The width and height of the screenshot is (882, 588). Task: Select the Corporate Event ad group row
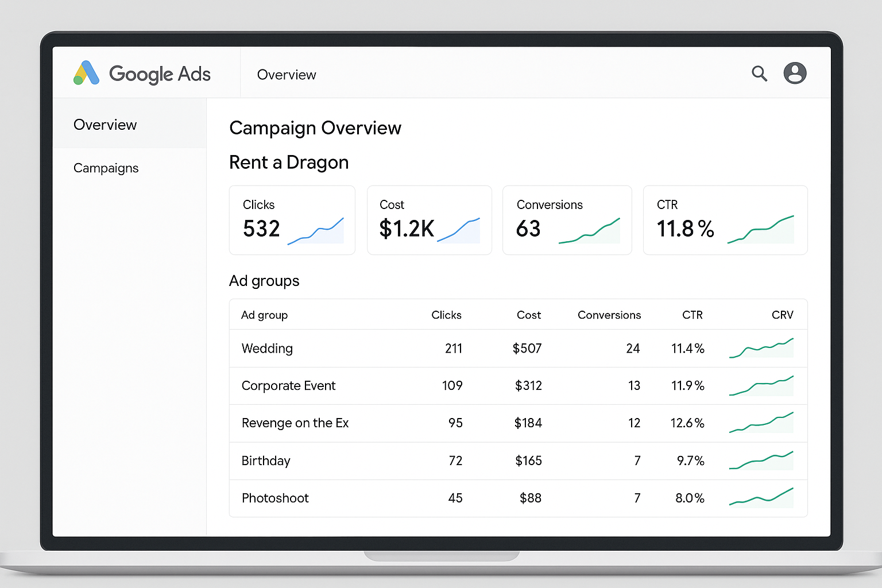(x=288, y=386)
